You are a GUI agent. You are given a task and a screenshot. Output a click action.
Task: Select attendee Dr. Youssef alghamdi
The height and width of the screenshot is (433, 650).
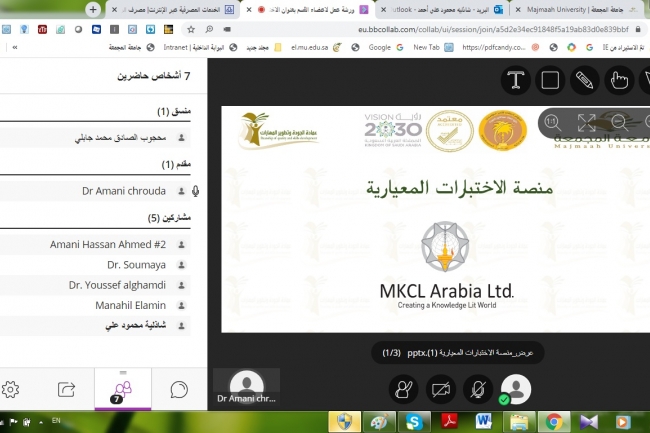[95, 285]
